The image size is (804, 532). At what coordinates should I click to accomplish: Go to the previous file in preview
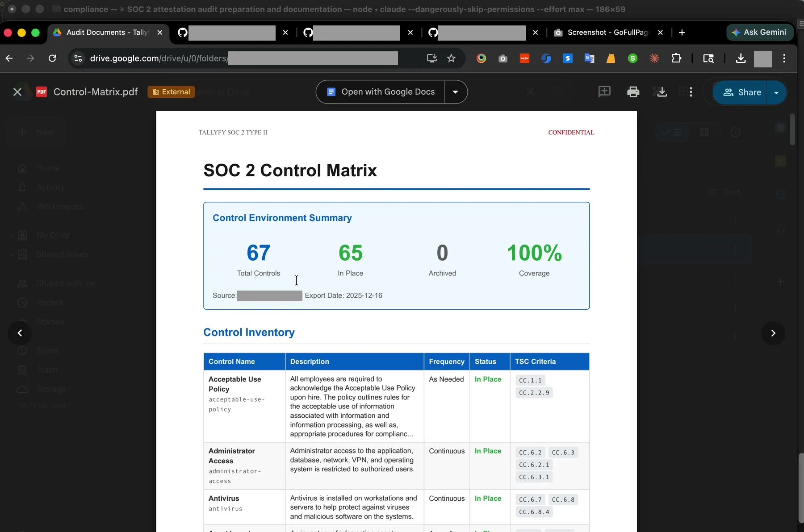[x=20, y=333]
